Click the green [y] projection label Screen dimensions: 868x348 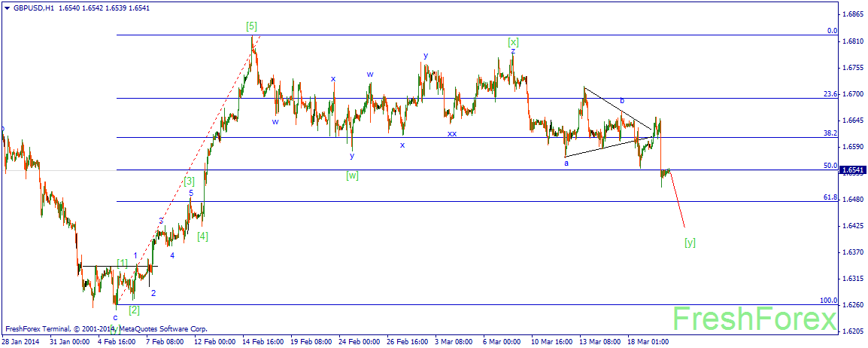[x=690, y=242]
